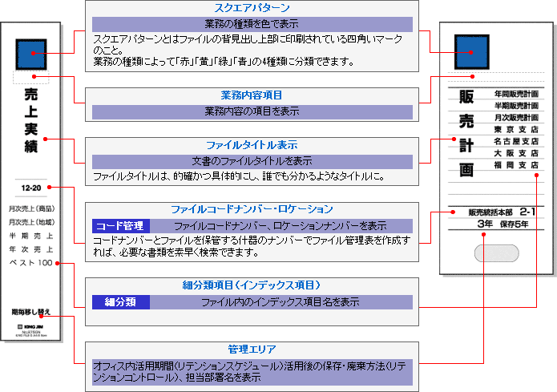The image size is (557, 392).
Task: Click the 売上実績 title on the left spine
Action: (31, 121)
